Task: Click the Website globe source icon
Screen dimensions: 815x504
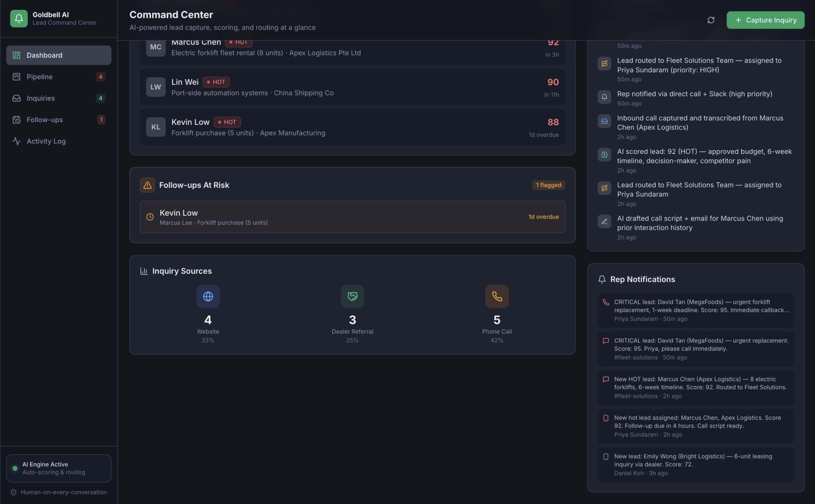Action: (208, 296)
